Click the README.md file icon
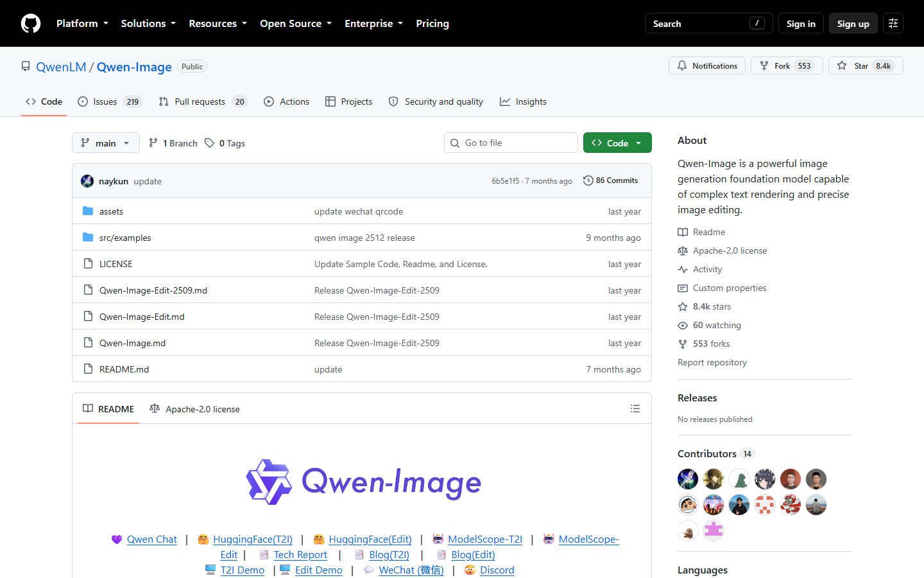The image size is (924, 578). (88, 369)
